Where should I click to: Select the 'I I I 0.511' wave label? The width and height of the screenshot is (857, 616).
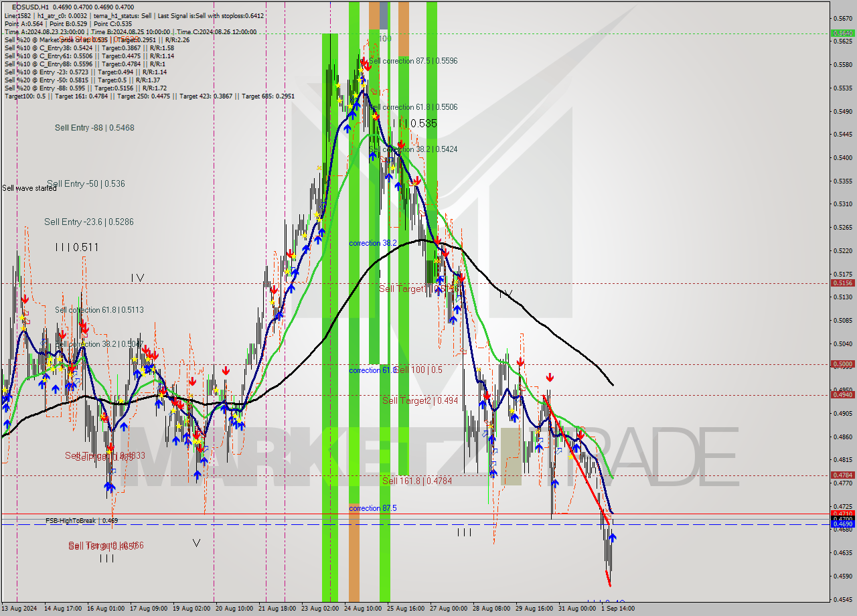pos(77,247)
